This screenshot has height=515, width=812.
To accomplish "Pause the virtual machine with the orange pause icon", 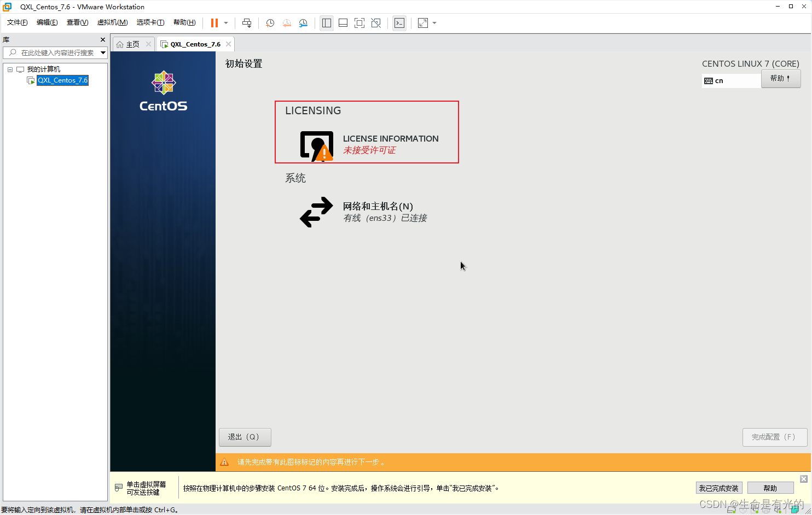I will click(x=214, y=23).
